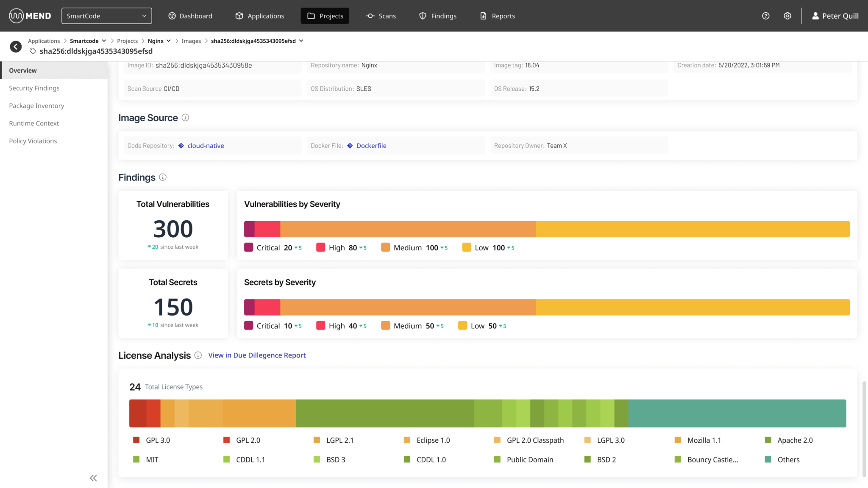Viewport: 868px width, 488px height.
Task: Click the Image Source info icon
Action: pyautogui.click(x=185, y=118)
